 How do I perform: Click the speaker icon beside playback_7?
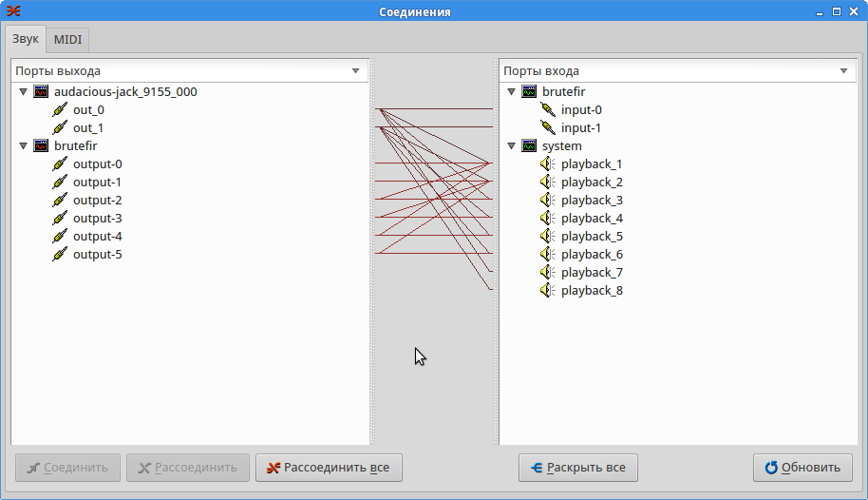pyautogui.click(x=547, y=272)
